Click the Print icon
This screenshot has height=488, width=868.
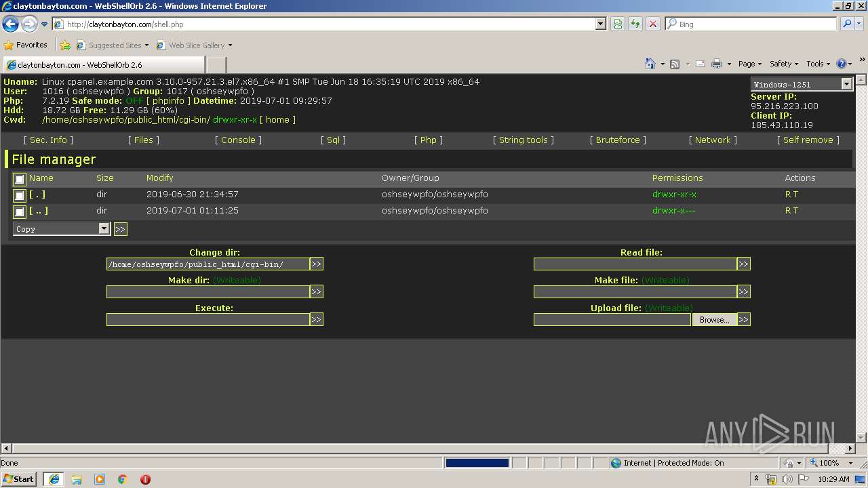717,64
